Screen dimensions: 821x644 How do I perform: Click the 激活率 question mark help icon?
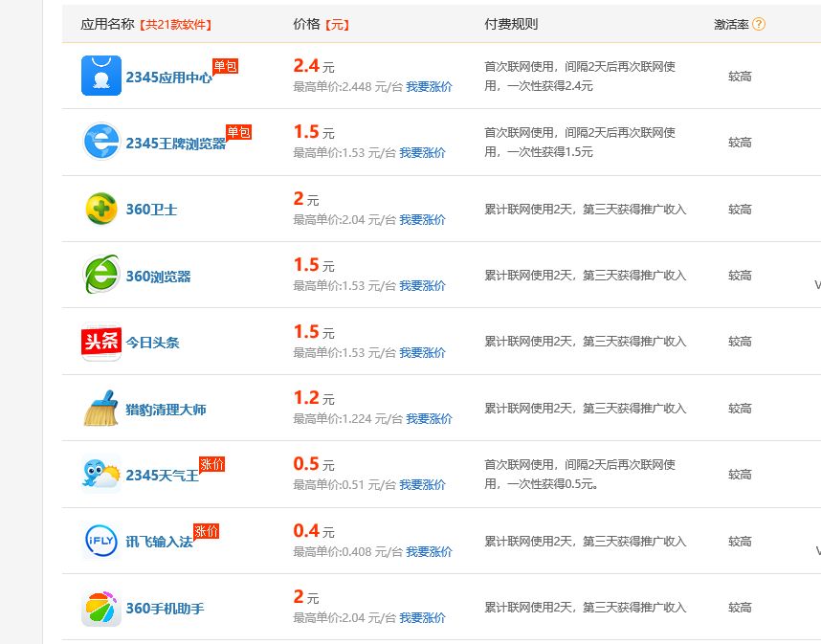[758, 24]
